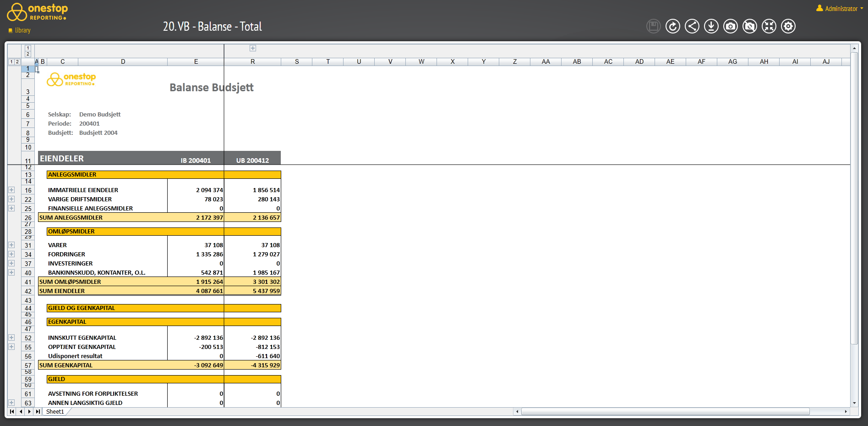
Task: Expand row 22 Varige driftsmidler group
Action: click(11, 199)
